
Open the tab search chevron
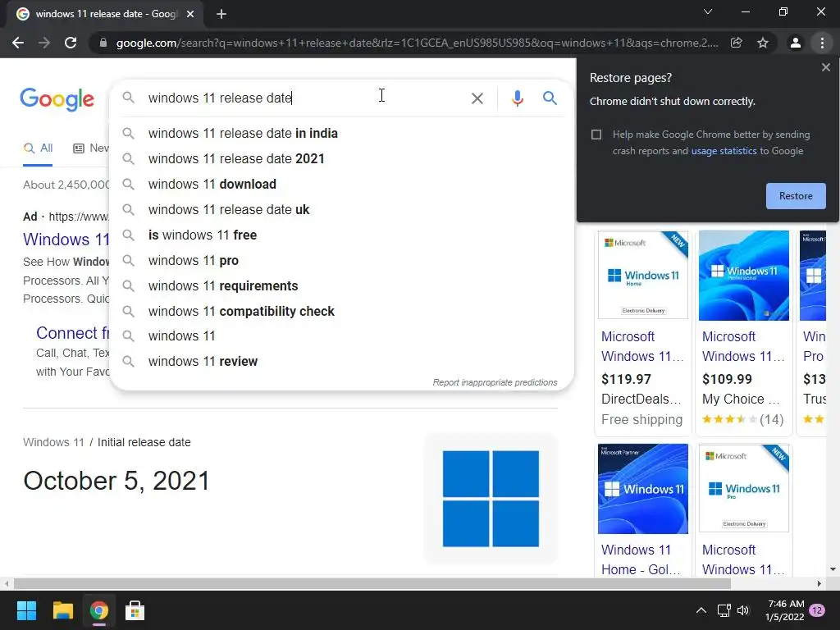(708, 11)
